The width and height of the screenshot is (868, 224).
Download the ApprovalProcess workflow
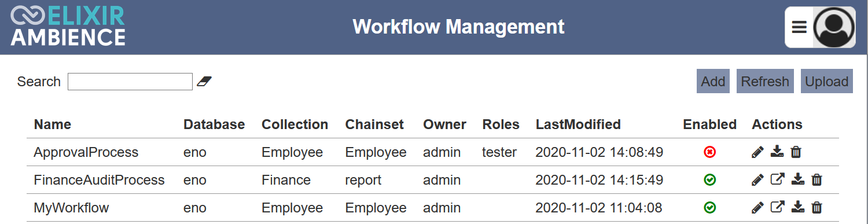click(x=777, y=152)
